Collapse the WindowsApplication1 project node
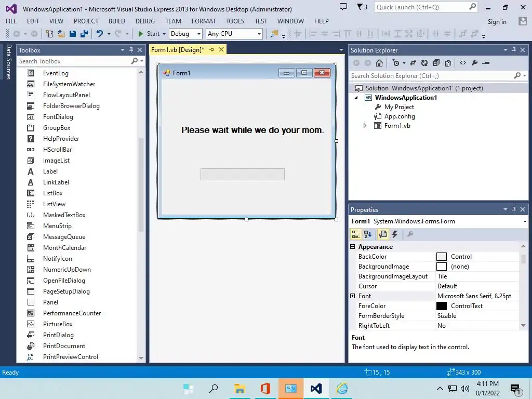The width and height of the screenshot is (532, 399). 356,98
